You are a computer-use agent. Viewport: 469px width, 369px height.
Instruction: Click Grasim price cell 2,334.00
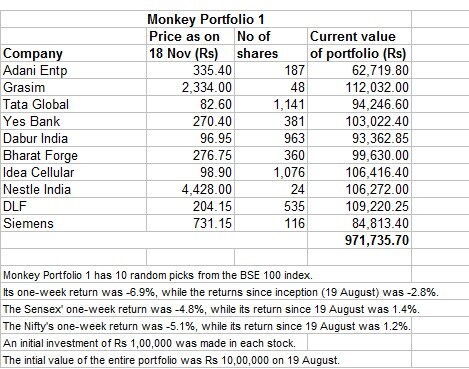[190, 87]
